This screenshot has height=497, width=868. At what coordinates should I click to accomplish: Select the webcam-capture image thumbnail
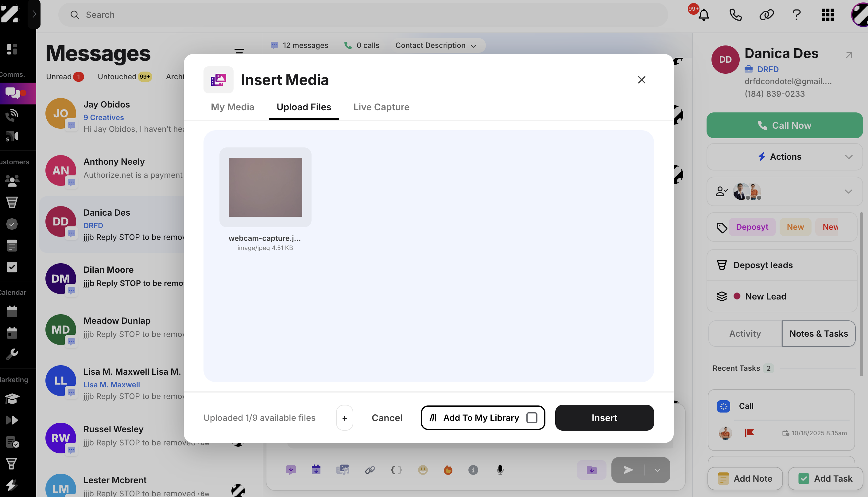coord(265,187)
